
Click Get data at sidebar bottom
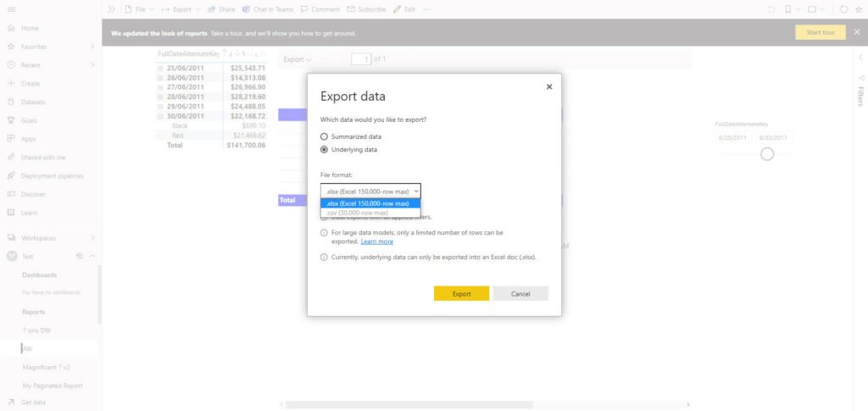[x=26, y=403]
